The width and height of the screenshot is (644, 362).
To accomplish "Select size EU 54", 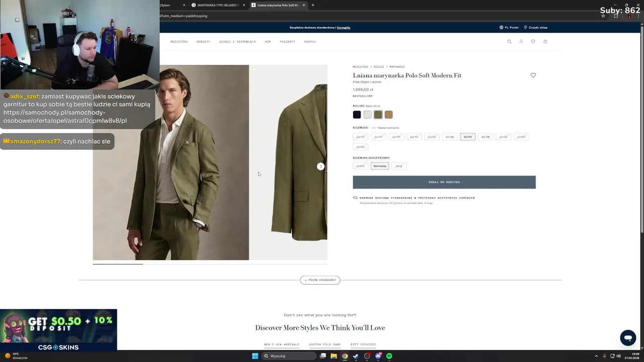I will point(467,137).
